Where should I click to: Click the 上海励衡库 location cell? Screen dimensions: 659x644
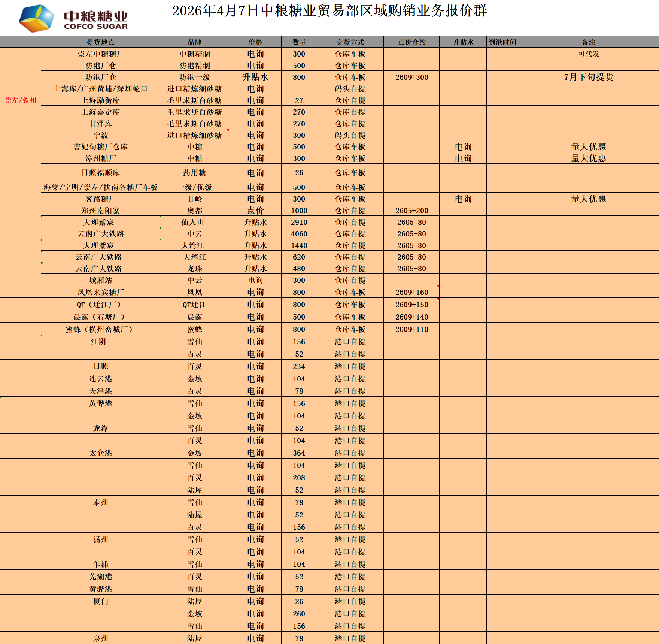point(100,100)
